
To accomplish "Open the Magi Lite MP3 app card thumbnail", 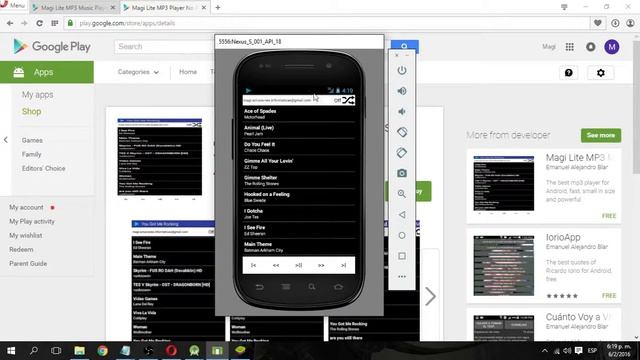I will (504, 184).
